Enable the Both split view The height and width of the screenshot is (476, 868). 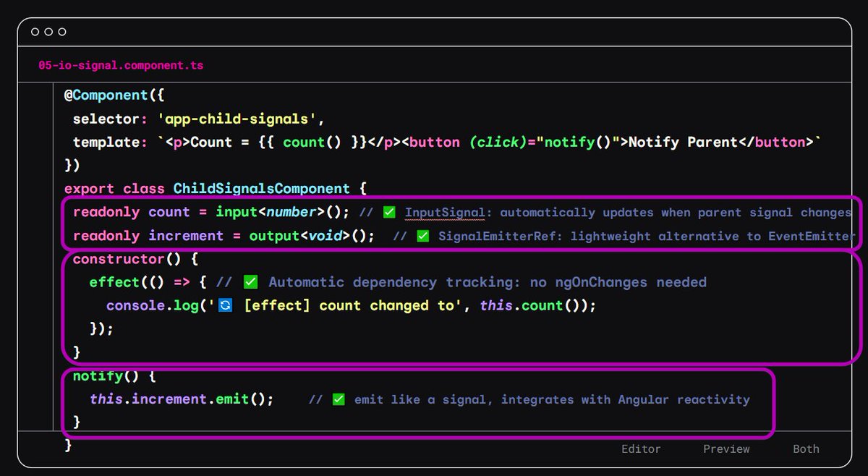pyautogui.click(x=805, y=449)
